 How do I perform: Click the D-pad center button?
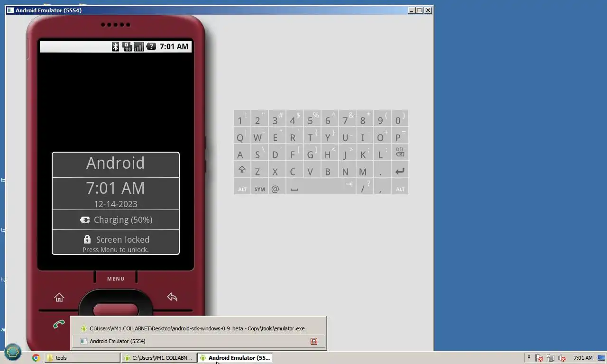[x=116, y=310]
